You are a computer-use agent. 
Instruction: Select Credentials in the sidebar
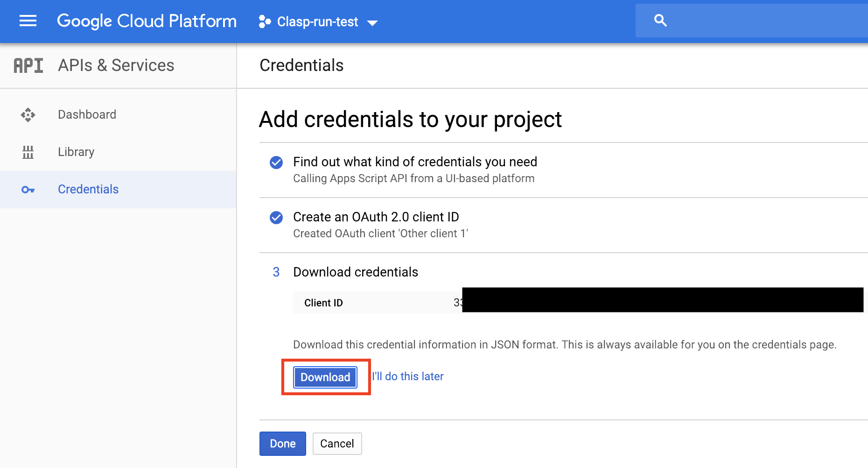click(88, 189)
